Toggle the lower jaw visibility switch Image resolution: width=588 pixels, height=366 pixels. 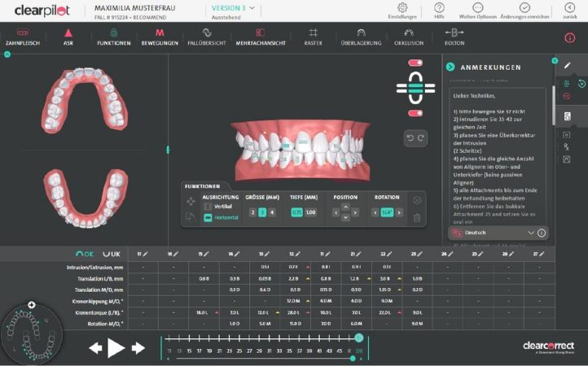[415, 113]
